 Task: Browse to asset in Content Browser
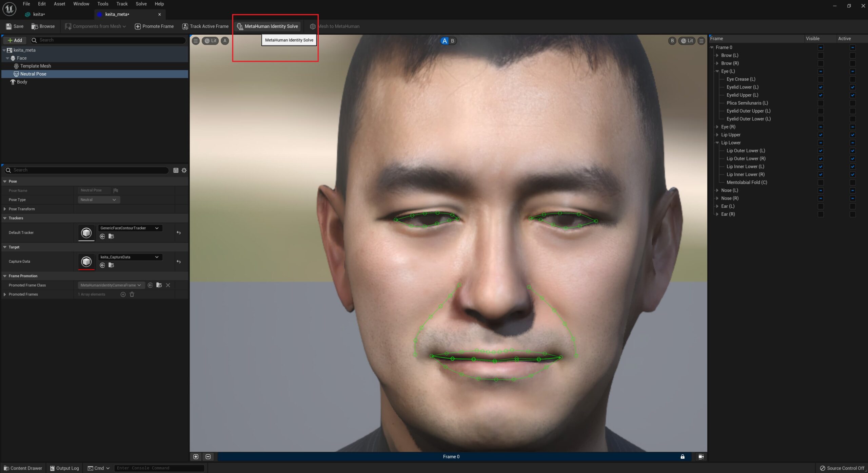[x=43, y=26]
